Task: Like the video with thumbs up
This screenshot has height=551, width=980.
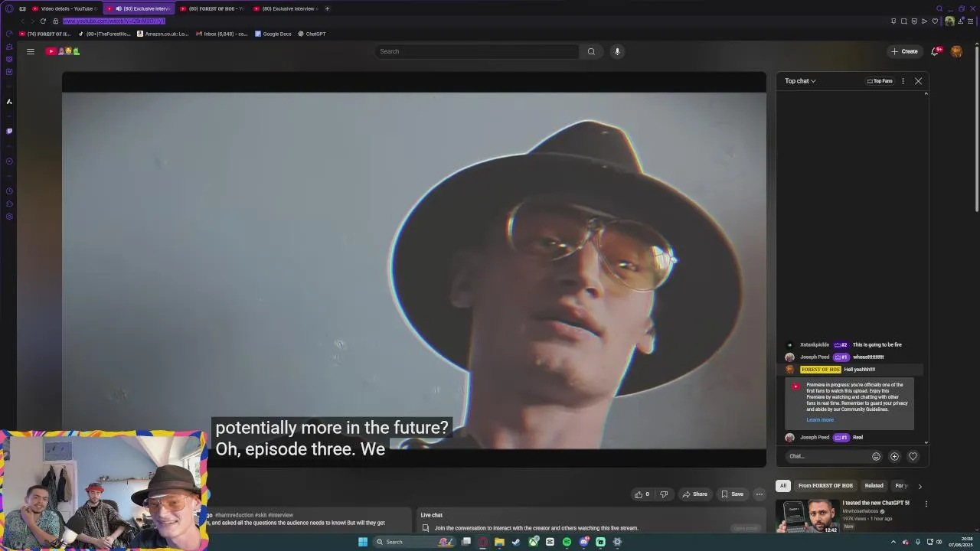Action: point(642,494)
